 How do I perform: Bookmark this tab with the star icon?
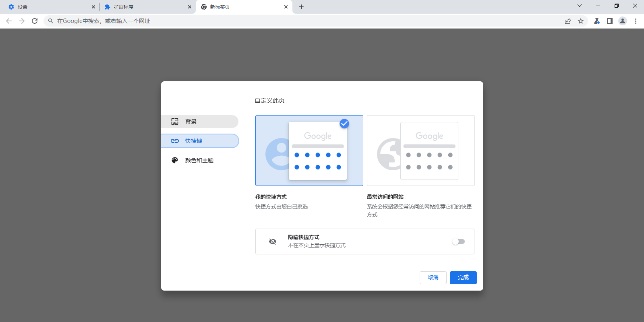pos(581,21)
